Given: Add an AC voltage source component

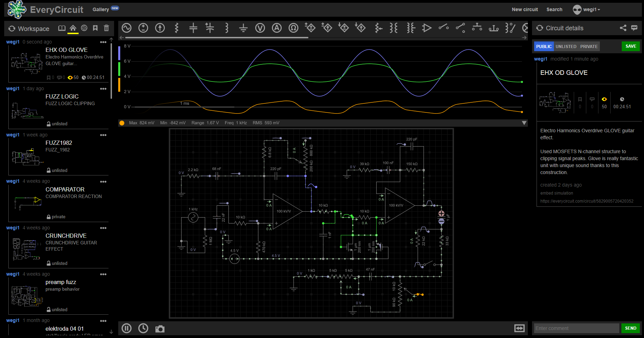Looking at the screenshot, I should [127, 28].
